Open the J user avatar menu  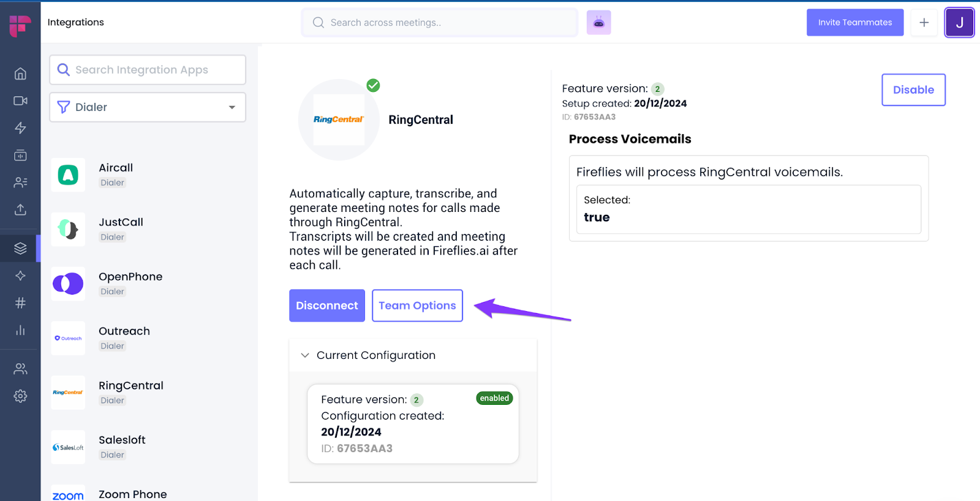959,23
